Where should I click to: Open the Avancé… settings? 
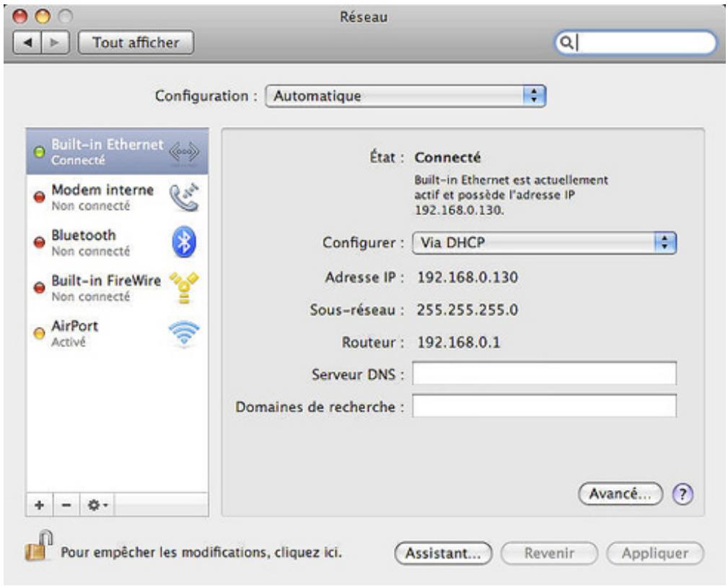620,494
